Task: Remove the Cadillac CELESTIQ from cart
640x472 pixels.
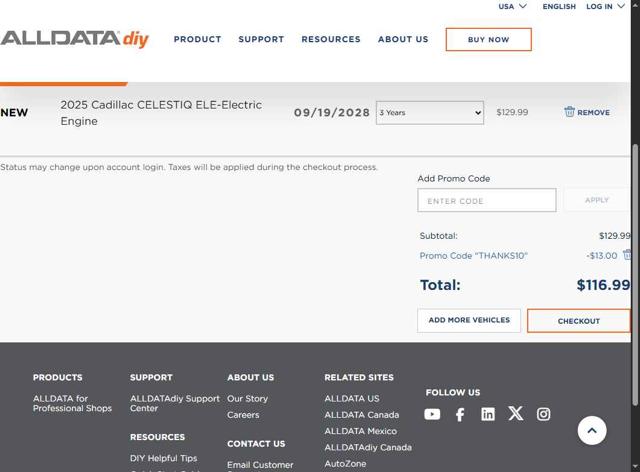Action: tap(587, 112)
